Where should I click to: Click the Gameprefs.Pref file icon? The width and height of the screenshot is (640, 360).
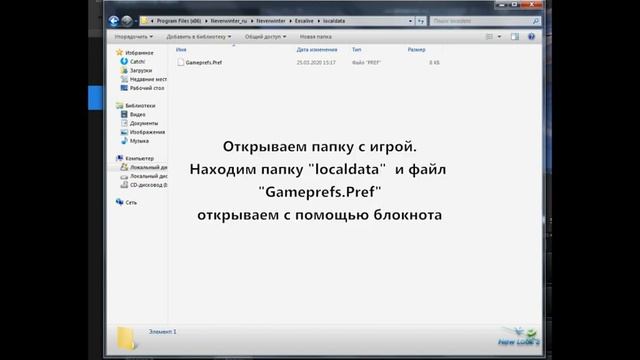coord(180,62)
